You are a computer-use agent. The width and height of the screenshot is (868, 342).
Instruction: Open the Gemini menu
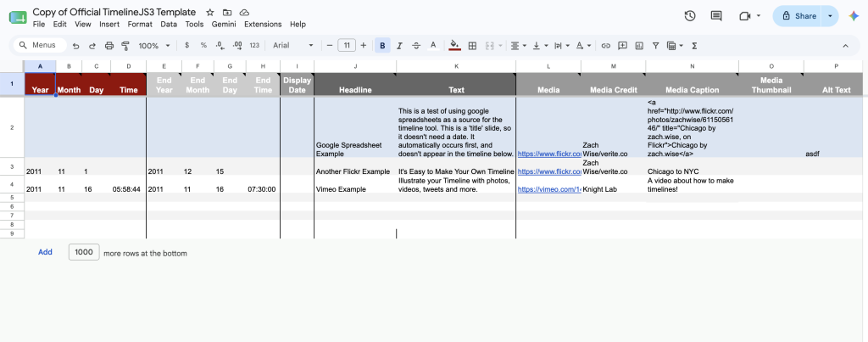(x=224, y=25)
